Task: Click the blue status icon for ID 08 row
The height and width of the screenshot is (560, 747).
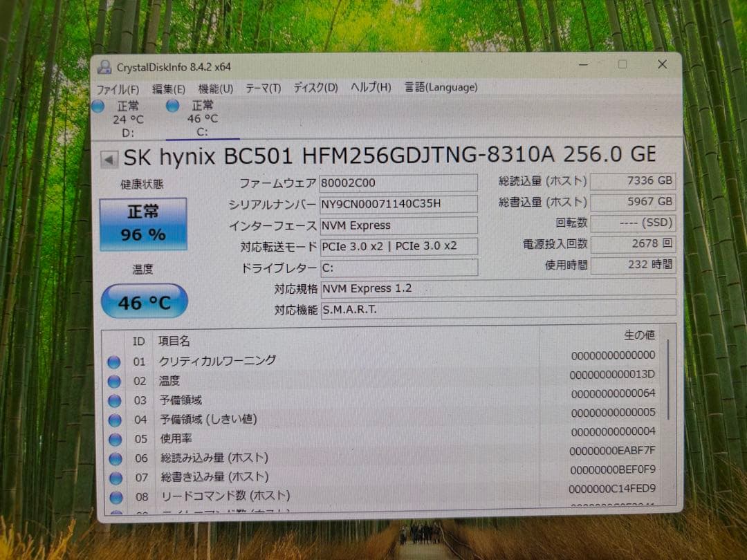Action: 116,498
